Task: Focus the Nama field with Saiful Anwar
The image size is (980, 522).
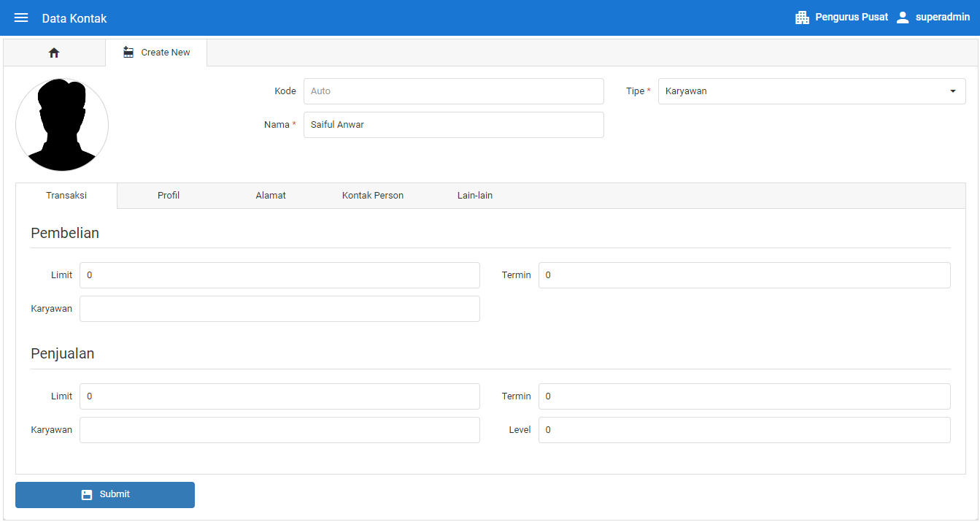Action: tap(453, 125)
